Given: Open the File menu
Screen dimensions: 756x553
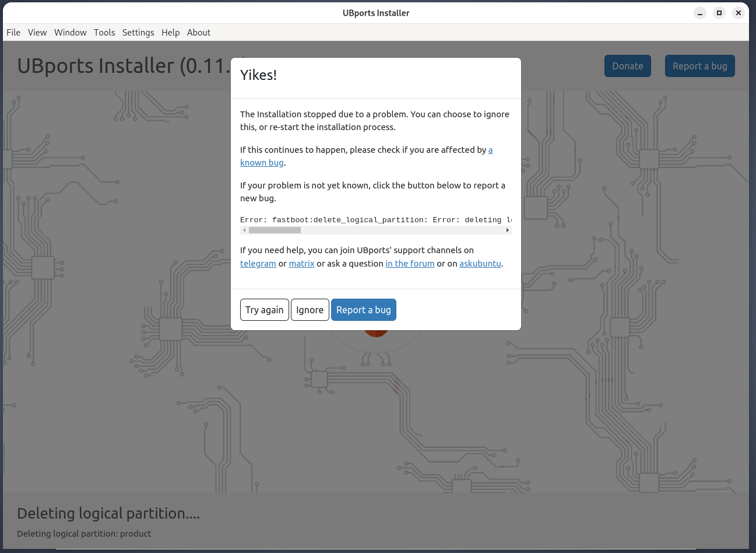Looking at the screenshot, I should tap(13, 33).
